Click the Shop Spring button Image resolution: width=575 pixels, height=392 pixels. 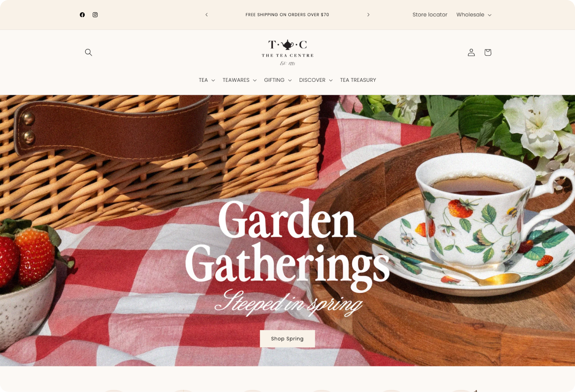[287, 339]
